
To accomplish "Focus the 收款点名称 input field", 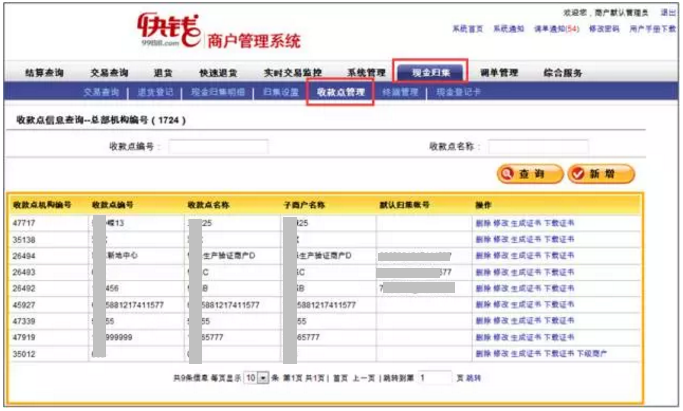I will coord(538,147).
